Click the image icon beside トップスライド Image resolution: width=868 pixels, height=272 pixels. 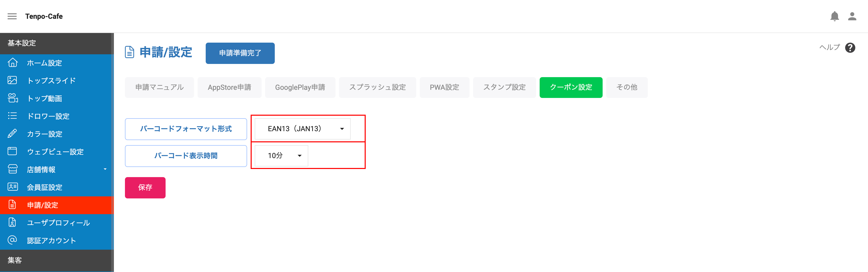(12, 80)
